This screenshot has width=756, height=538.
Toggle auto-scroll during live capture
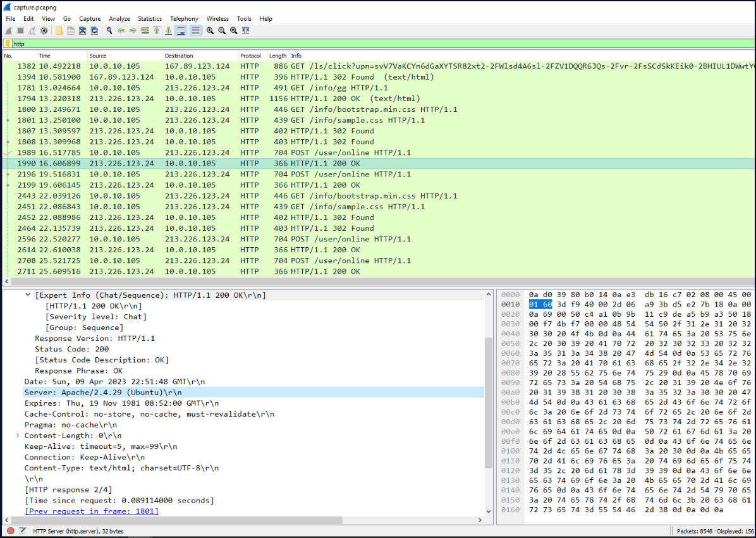pyautogui.click(x=181, y=31)
